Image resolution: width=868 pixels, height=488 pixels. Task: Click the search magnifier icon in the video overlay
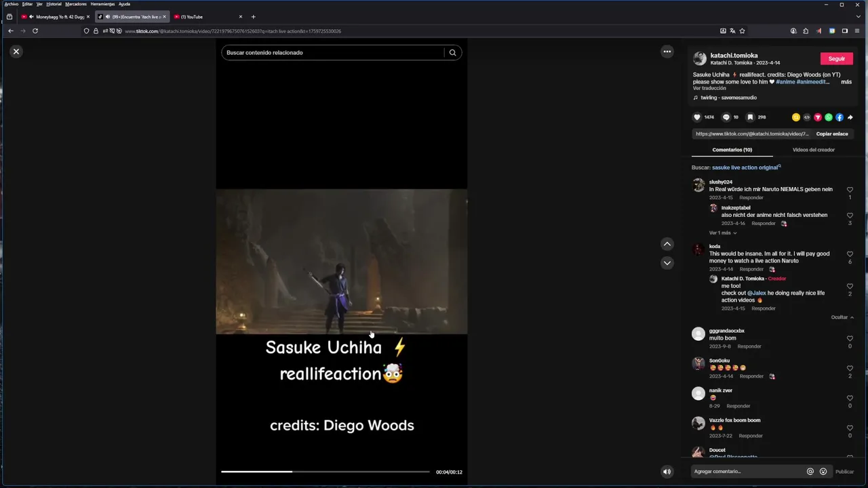coord(452,52)
